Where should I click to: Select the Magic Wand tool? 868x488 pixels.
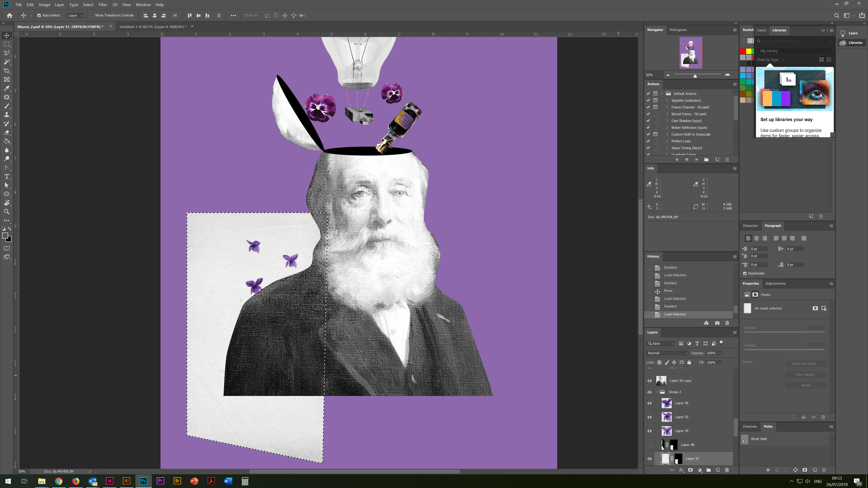click(x=7, y=62)
